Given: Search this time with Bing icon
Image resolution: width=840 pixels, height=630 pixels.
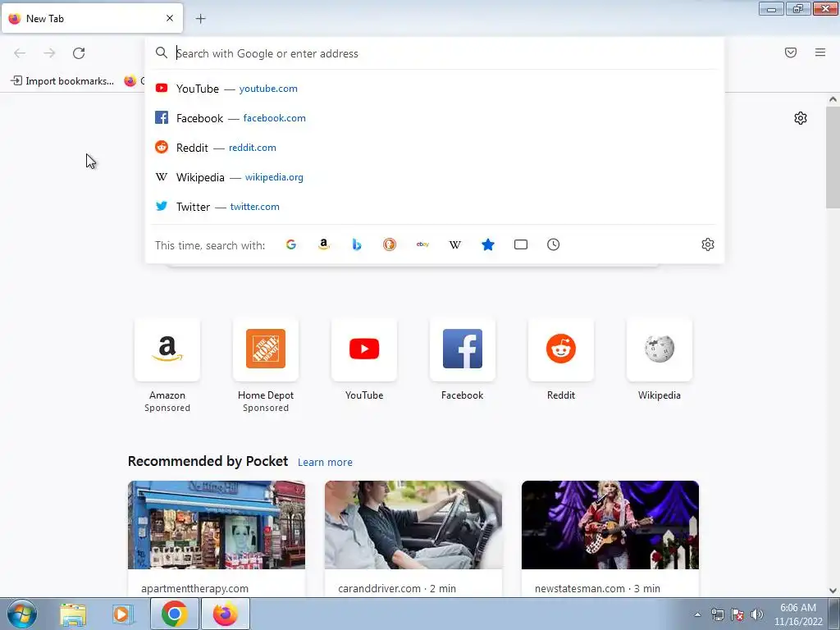Looking at the screenshot, I should click(x=357, y=244).
